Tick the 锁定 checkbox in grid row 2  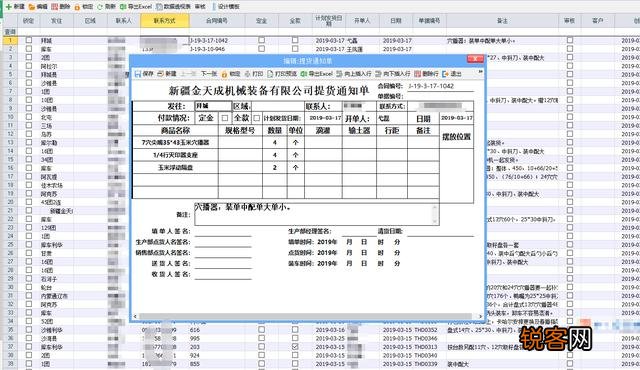coord(29,49)
